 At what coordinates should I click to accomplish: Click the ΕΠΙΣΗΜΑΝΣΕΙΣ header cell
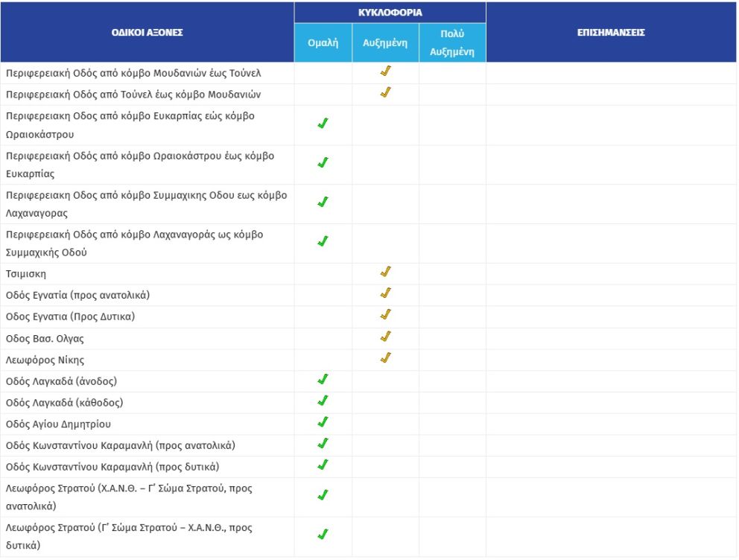coord(610,32)
